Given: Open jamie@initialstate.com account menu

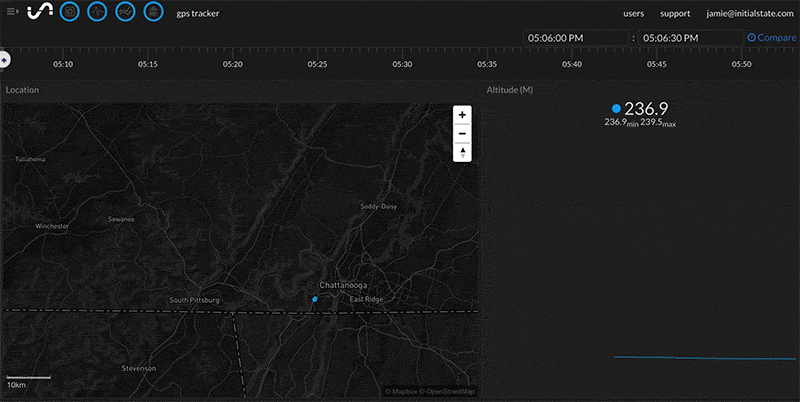Looking at the screenshot, I should tap(749, 14).
